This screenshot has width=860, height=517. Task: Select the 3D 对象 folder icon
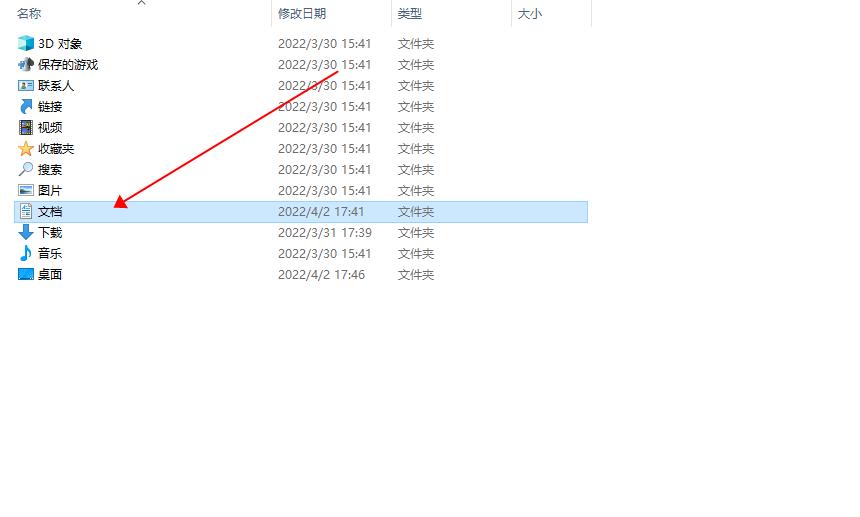tap(26, 43)
